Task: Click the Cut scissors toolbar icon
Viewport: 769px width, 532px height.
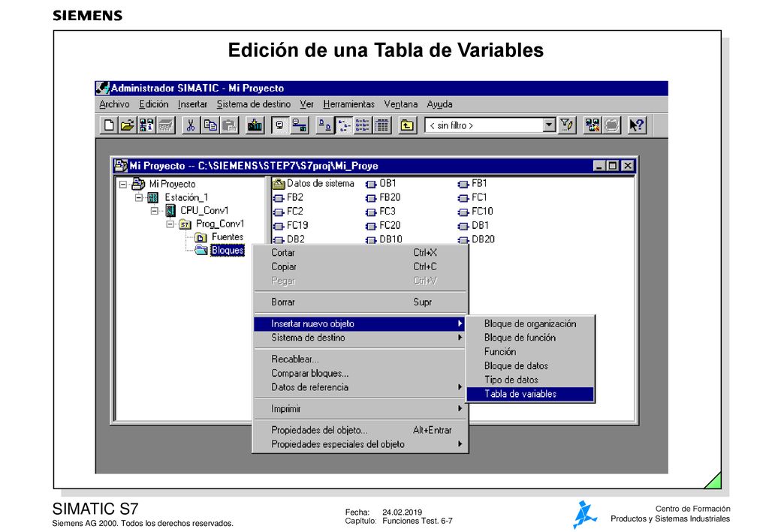Action: click(x=191, y=125)
